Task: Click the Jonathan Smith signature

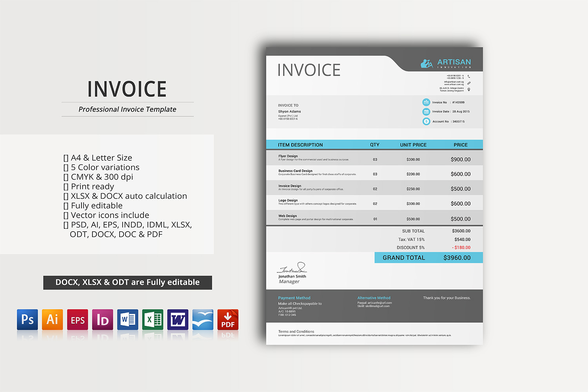Action: click(292, 269)
